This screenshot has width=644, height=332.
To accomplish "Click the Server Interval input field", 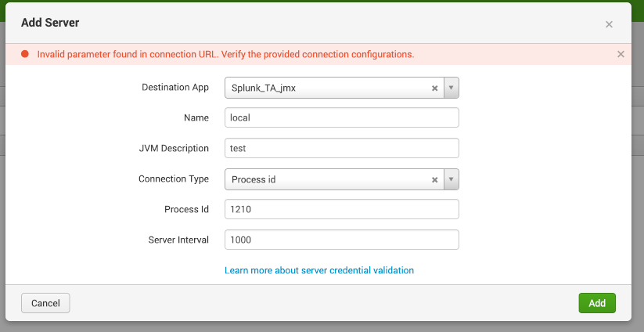I will coord(341,240).
